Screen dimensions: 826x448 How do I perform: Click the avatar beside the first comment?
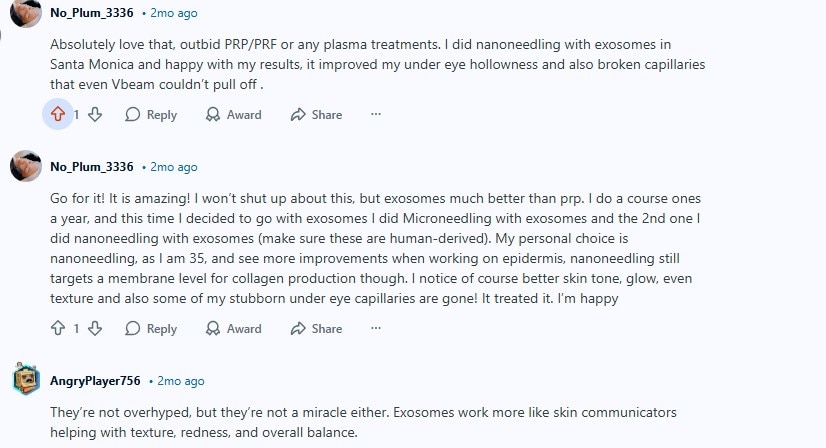pos(26,12)
